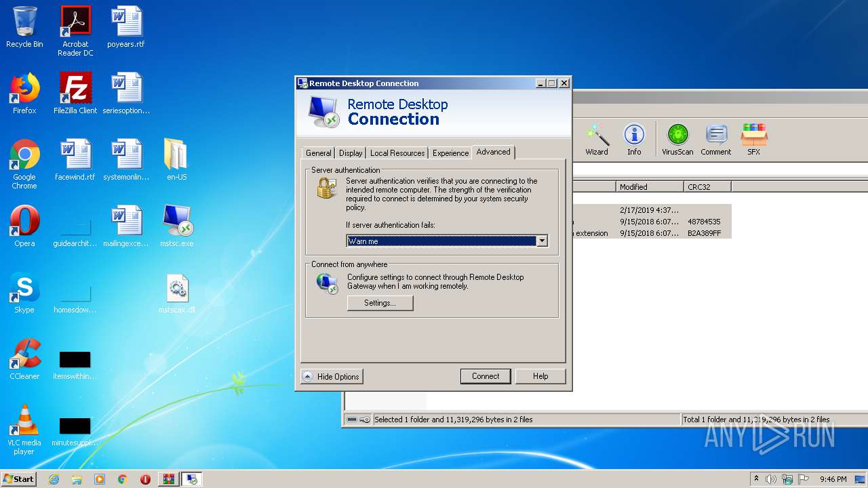Select the row with CRC32 48784535

tap(651, 222)
